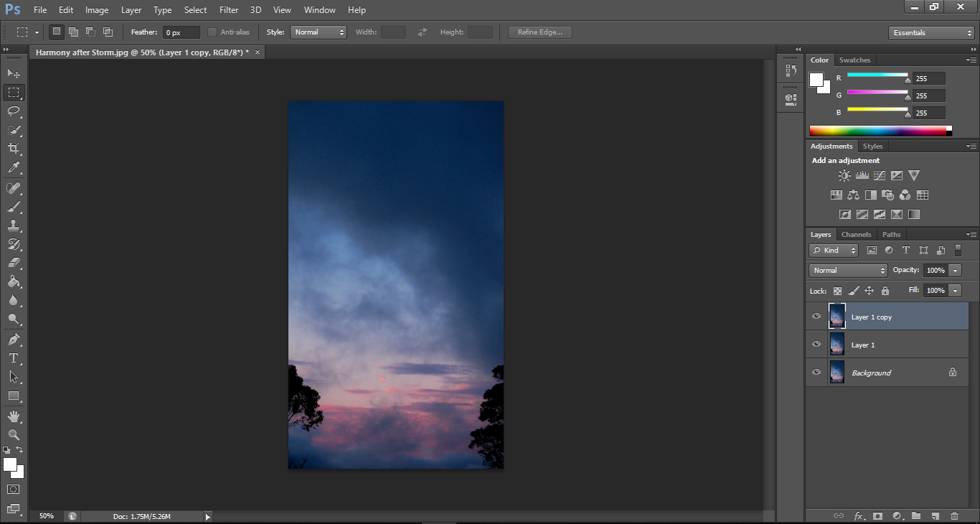Image resolution: width=980 pixels, height=524 pixels.
Task: Open the Essentials workspace dropdown
Action: [930, 33]
